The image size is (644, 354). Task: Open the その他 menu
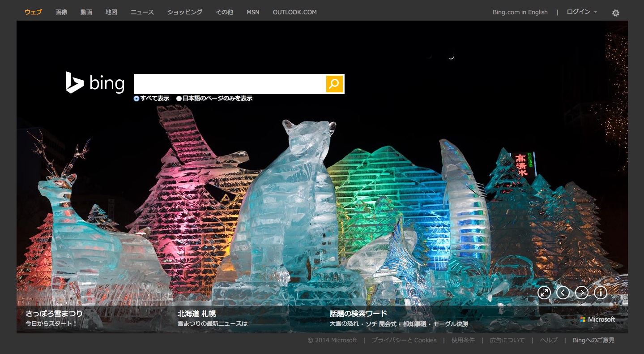(224, 12)
